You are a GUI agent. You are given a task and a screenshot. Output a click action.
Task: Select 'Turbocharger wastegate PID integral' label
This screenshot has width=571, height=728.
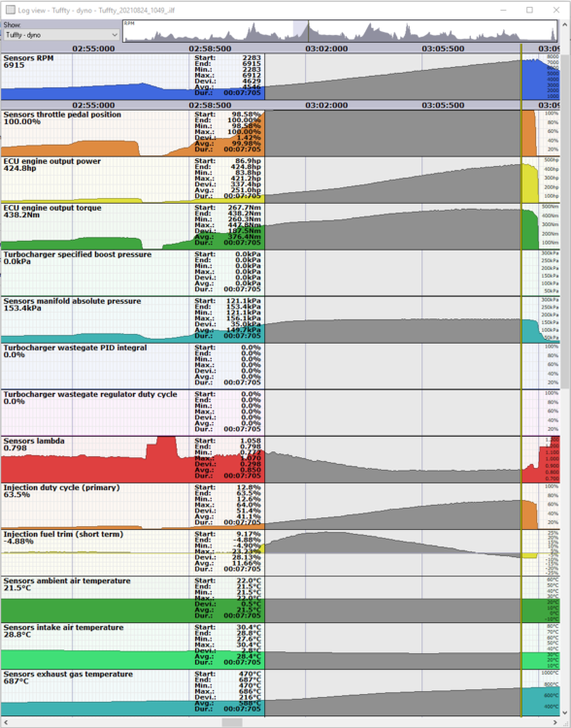pyautogui.click(x=76, y=347)
